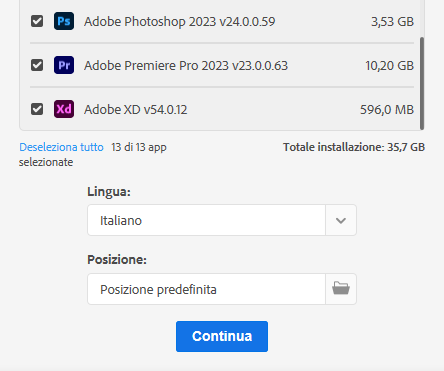Click the blue Continua button
The image size is (444, 371).
(222, 336)
